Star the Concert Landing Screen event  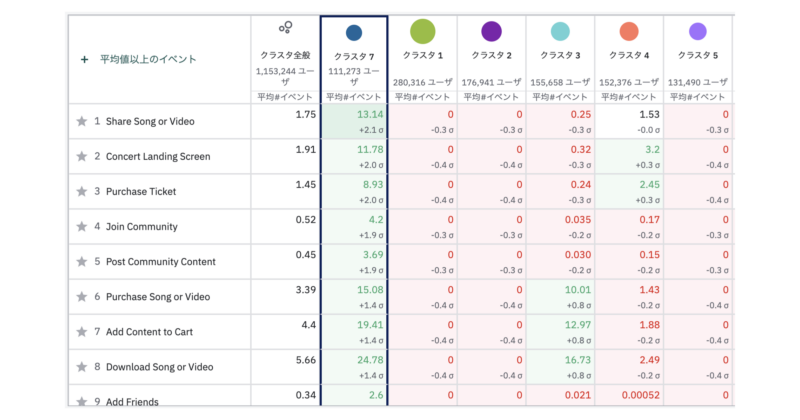click(82, 156)
